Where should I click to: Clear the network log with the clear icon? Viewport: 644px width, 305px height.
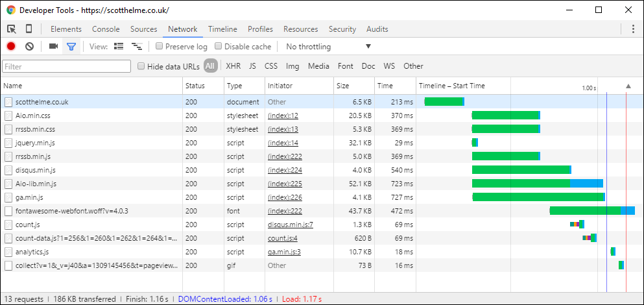(x=29, y=47)
